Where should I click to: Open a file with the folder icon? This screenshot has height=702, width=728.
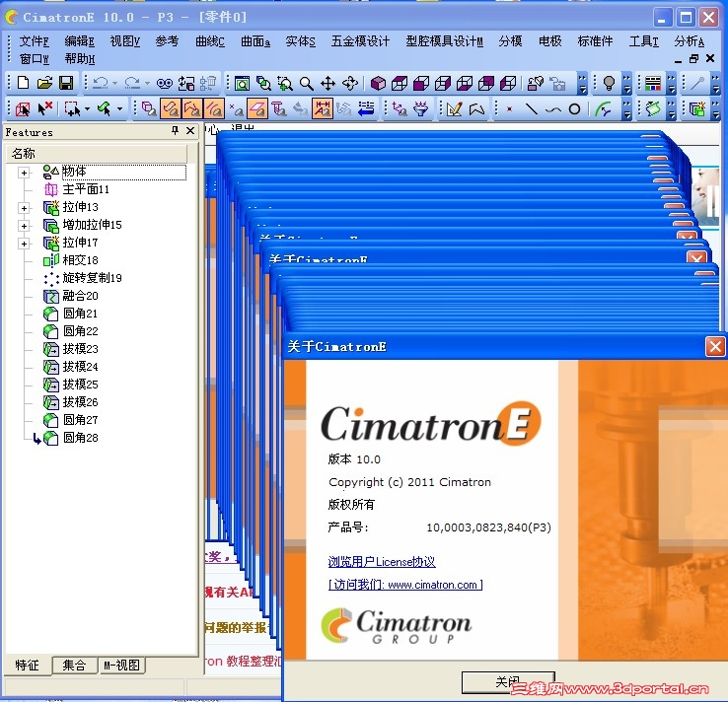tap(44, 83)
